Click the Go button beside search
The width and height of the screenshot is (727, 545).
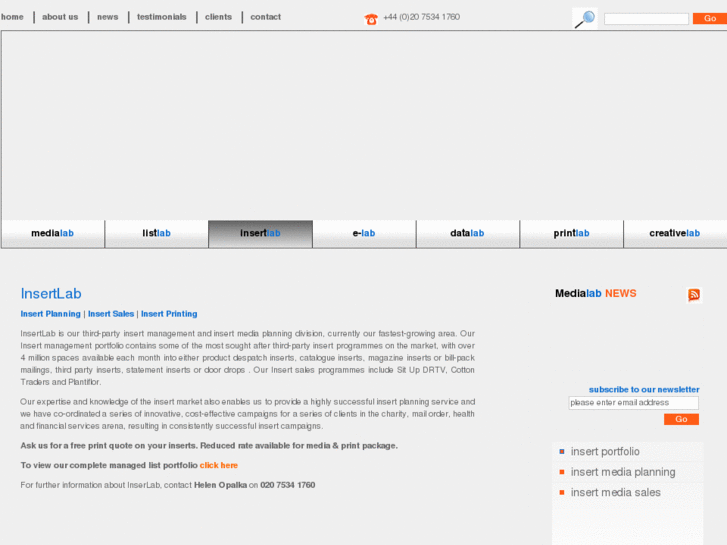(710, 19)
